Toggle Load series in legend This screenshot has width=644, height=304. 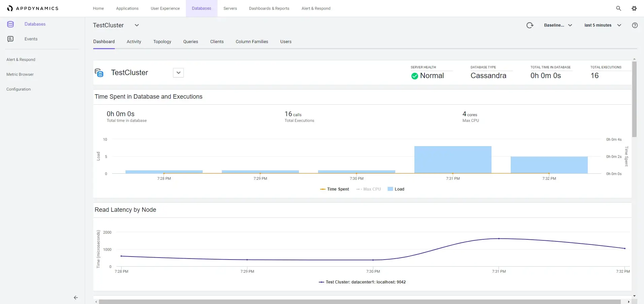click(396, 189)
